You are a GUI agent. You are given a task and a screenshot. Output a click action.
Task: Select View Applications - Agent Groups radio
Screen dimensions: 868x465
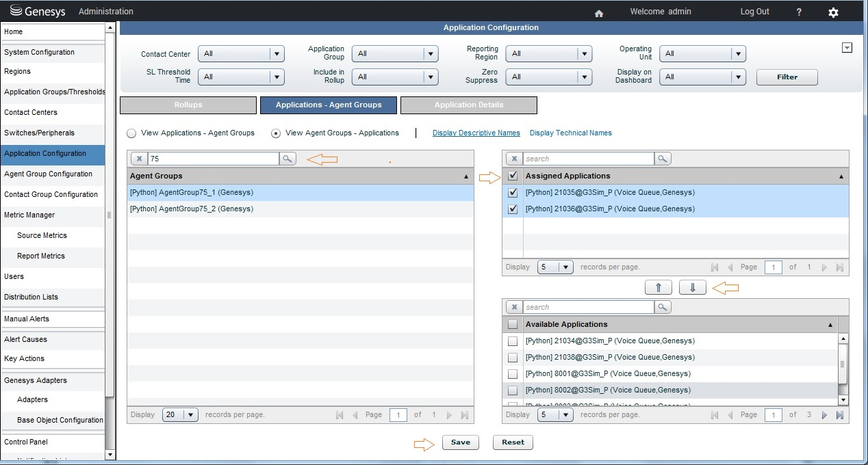(132, 133)
